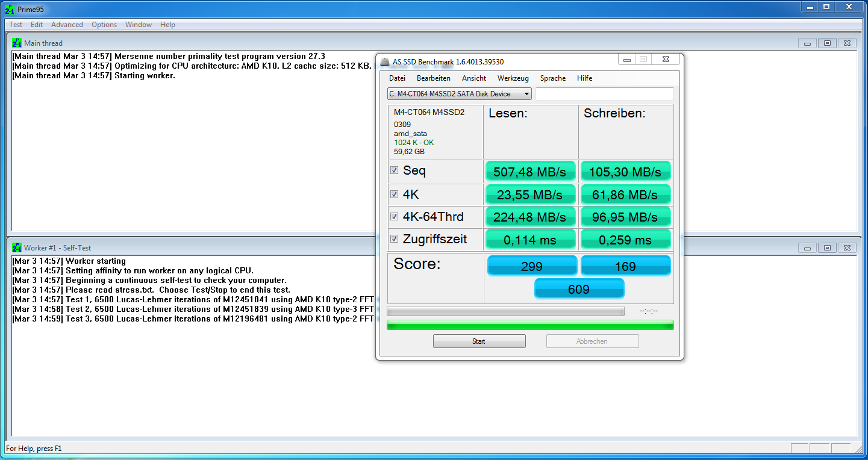Click the 4K write result 61,86 MB/s
The height and width of the screenshot is (460, 868).
tap(625, 194)
